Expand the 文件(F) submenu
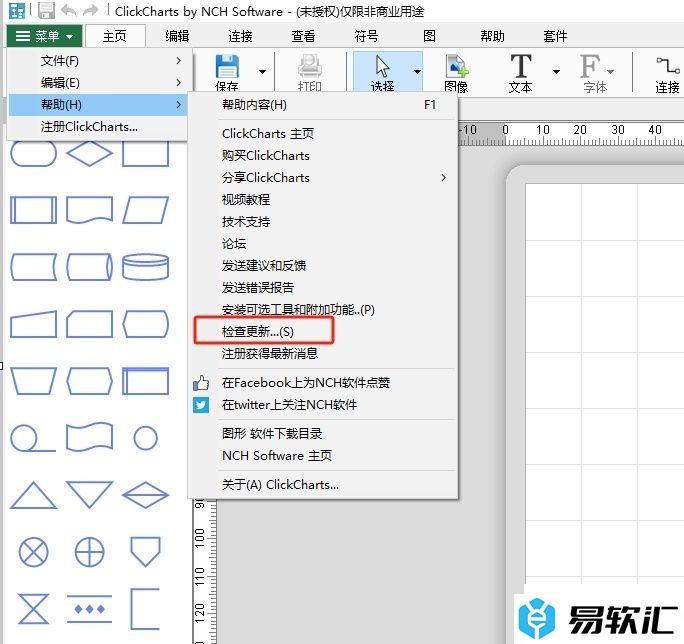Viewport: 684px width, 644px height. click(x=99, y=61)
